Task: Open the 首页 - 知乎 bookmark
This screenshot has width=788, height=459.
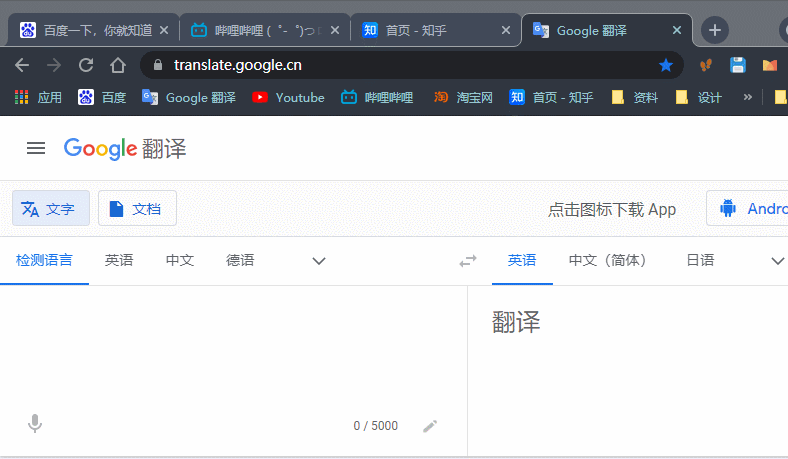Action: coord(551,97)
